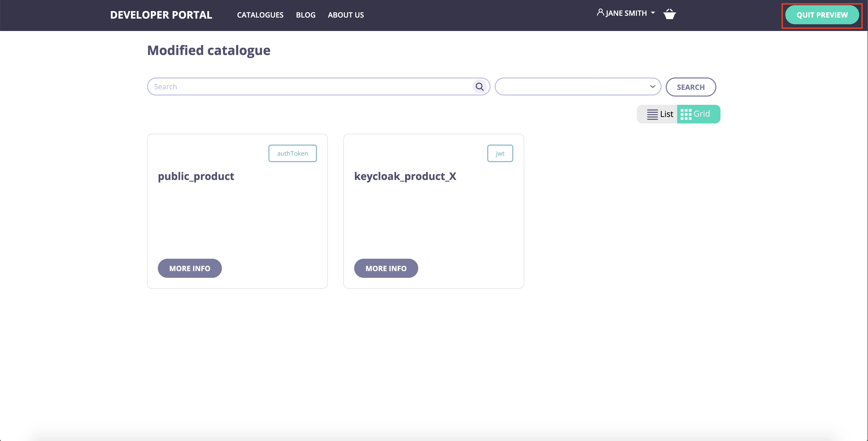The image size is (868, 441).
Task: Click the grid view squares icon
Action: click(686, 114)
